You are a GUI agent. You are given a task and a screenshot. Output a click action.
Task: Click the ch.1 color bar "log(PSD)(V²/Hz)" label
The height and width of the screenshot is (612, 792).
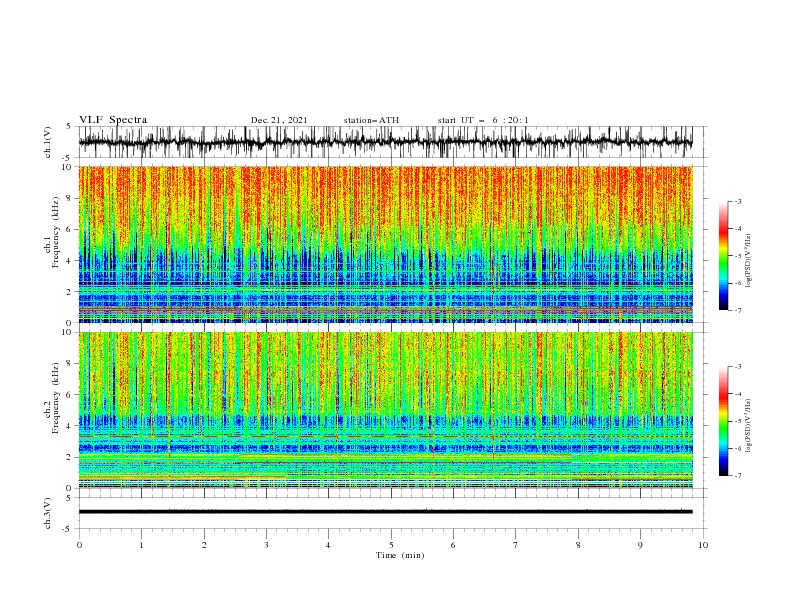pyautogui.click(x=749, y=261)
